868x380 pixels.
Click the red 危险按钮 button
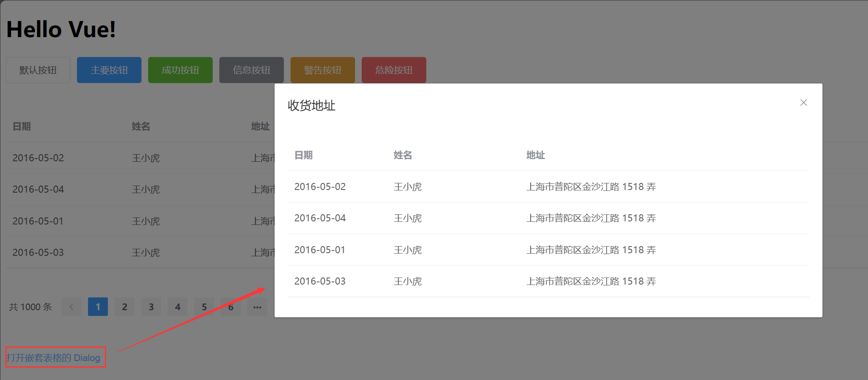click(x=394, y=70)
